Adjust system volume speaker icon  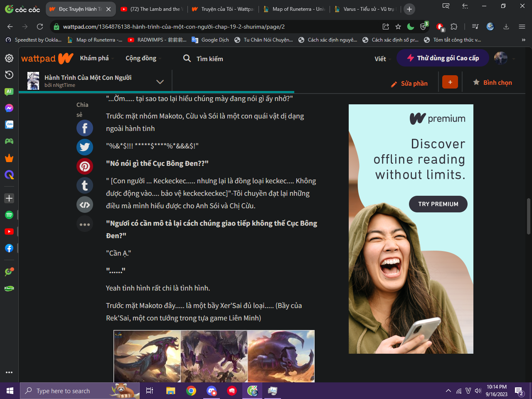click(478, 391)
